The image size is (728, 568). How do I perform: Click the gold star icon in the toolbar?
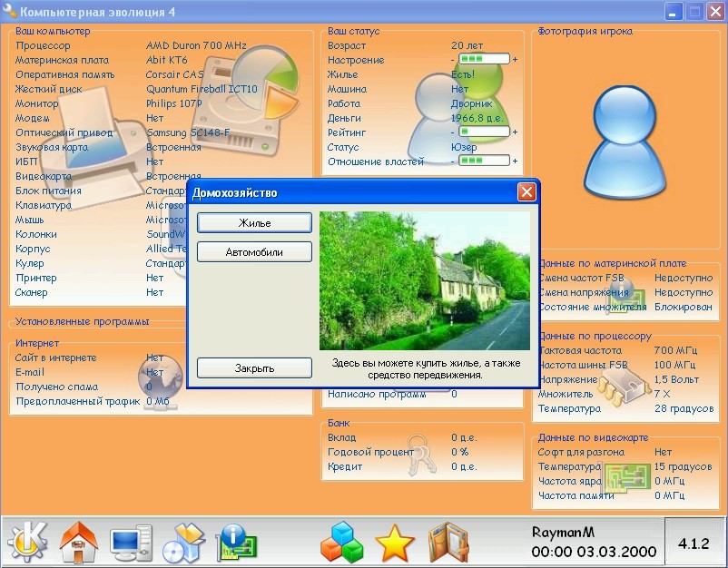pyautogui.click(x=395, y=543)
